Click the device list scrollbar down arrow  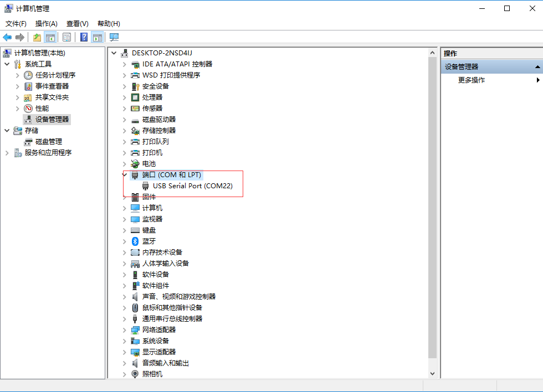click(432, 374)
